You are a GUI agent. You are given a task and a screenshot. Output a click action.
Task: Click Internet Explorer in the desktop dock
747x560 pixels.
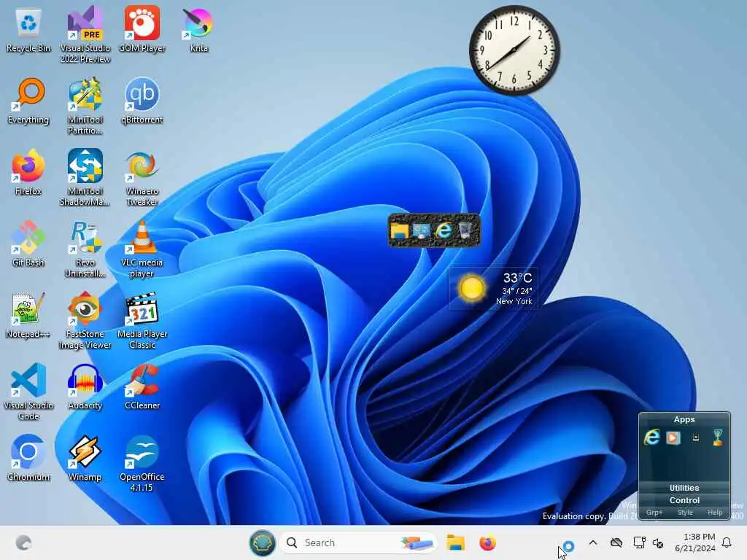(x=444, y=230)
